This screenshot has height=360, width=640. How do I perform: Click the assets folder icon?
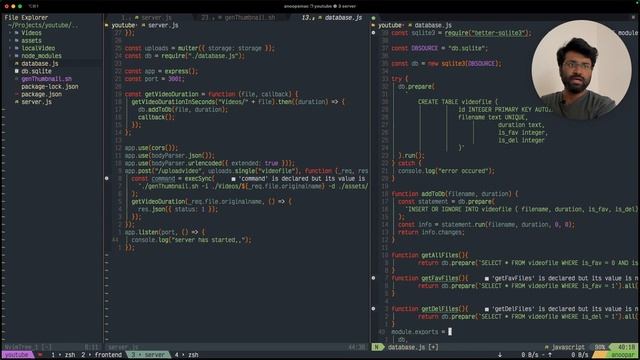17,40
